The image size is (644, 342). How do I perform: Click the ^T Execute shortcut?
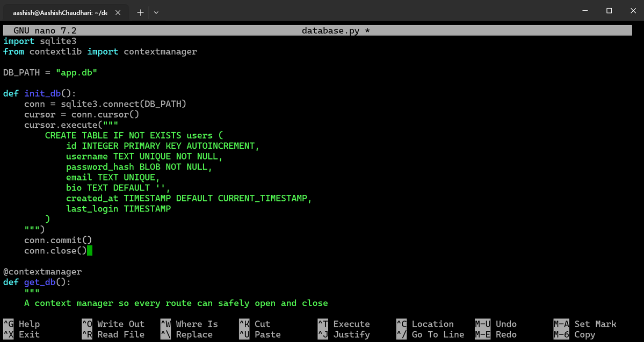tap(344, 324)
